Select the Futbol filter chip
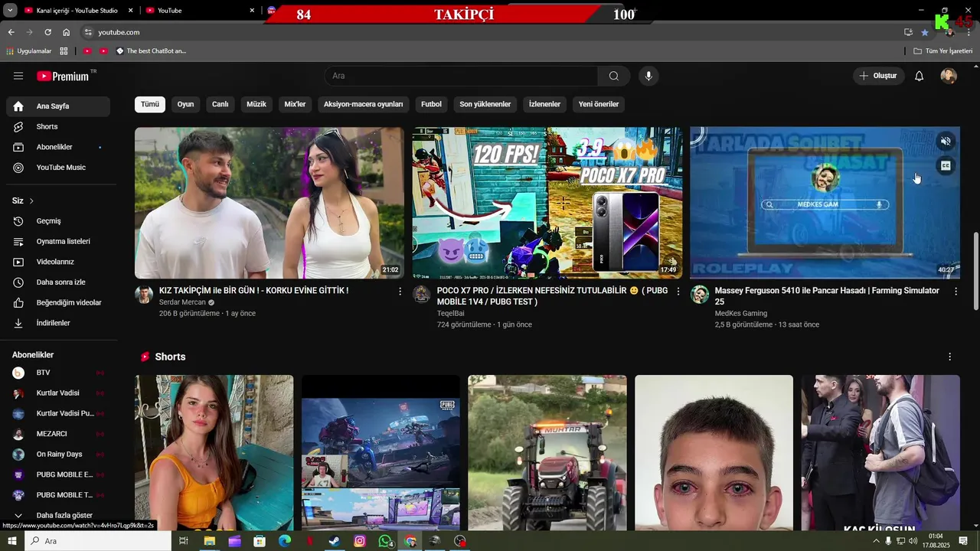 (x=431, y=104)
